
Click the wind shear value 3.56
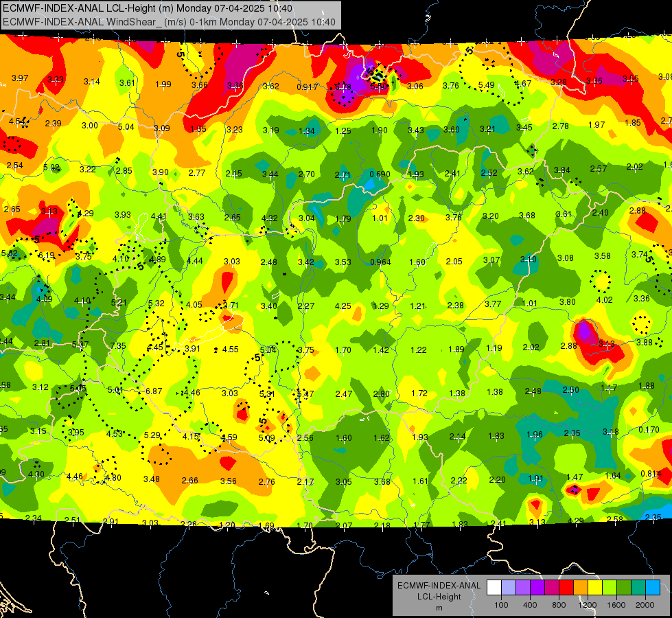point(229,481)
